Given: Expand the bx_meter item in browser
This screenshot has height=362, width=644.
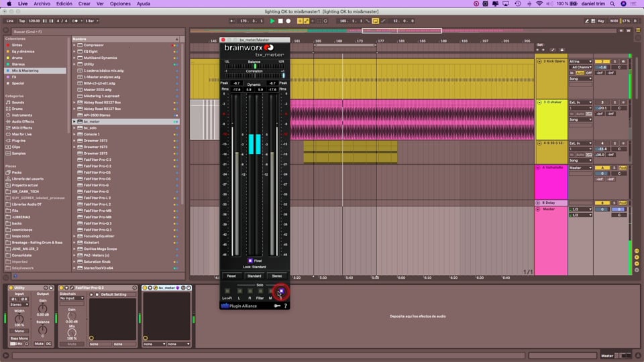Looking at the screenshot, I should (x=74, y=121).
